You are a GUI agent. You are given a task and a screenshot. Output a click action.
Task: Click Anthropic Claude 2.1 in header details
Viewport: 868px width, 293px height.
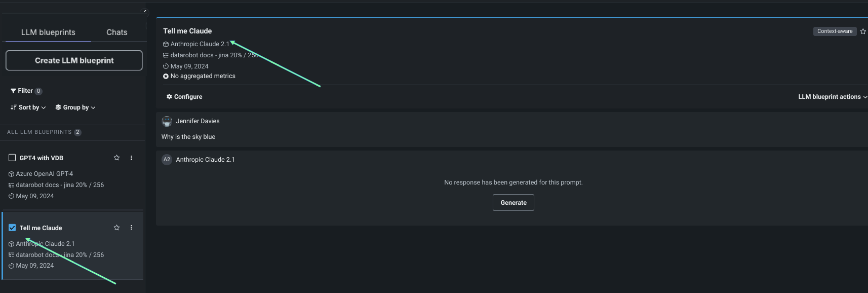pyautogui.click(x=200, y=44)
